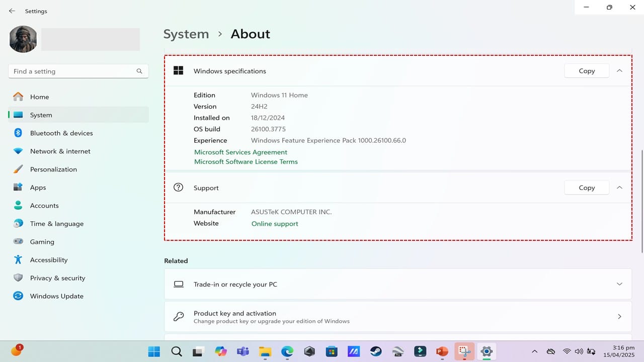
Task: Click the key icon beside Product key
Action: click(178, 316)
